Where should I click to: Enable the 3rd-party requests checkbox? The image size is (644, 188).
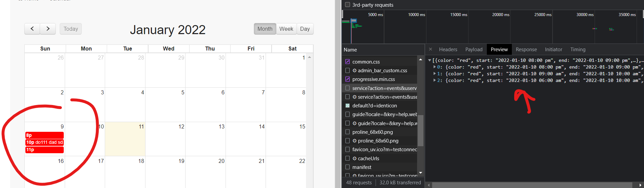pyautogui.click(x=347, y=5)
